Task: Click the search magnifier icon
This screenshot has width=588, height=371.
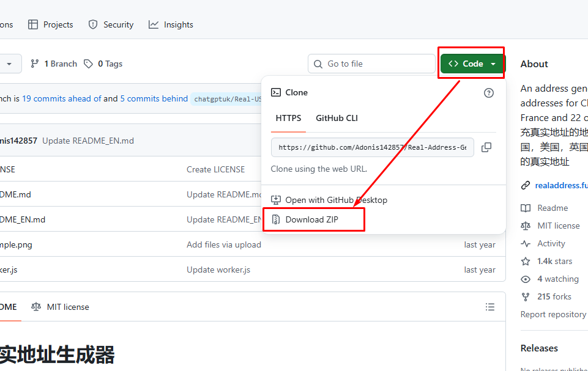Action: 318,64
